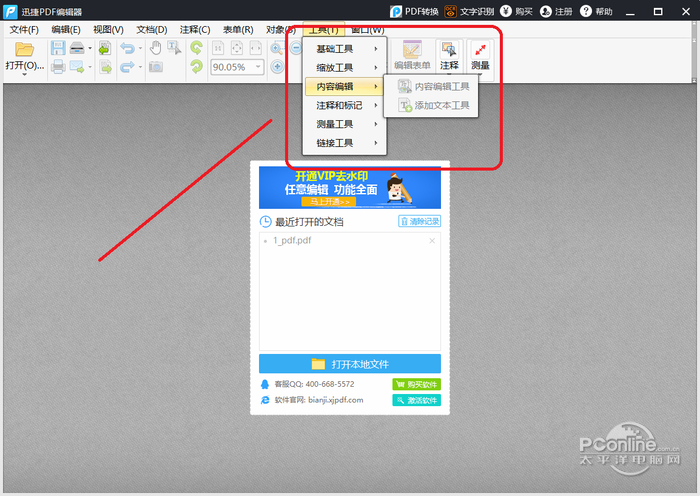Open recent file 1_pdf.pdf
The height and width of the screenshot is (496, 700).
(x=292, y=240)
